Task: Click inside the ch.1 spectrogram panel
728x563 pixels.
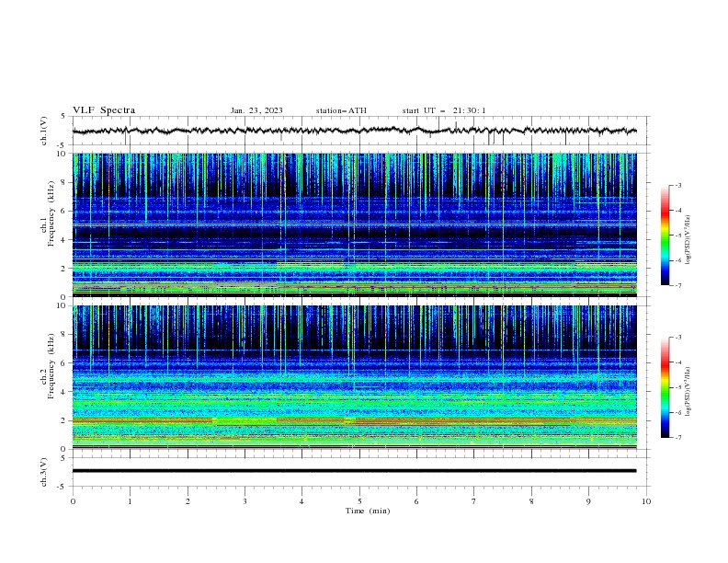Action: pyautogui.click(x=354, y=224)
